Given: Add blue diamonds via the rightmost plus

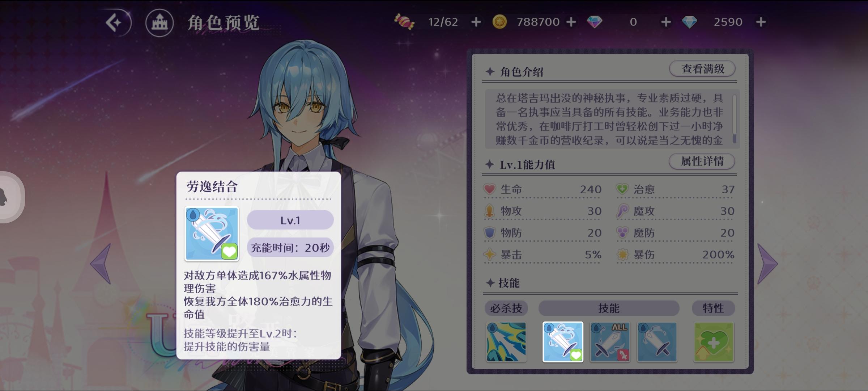Looking at the screenshot, I should point(761,22).
